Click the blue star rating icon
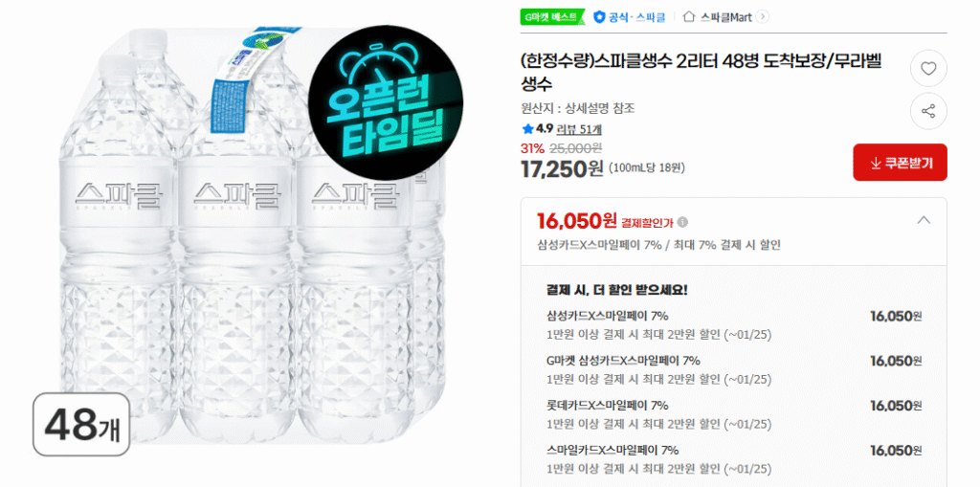The image size is (980, 487). pyautogui.click(x=527, y=128)
